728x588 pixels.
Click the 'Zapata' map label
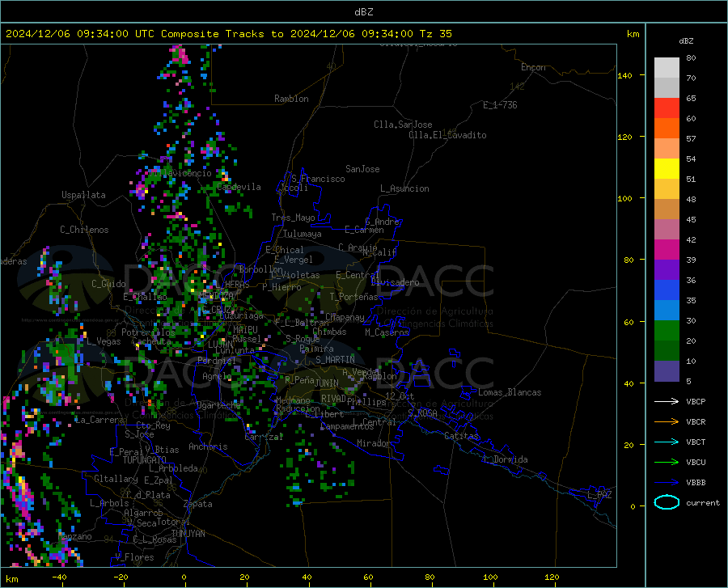tap(198, 504)
